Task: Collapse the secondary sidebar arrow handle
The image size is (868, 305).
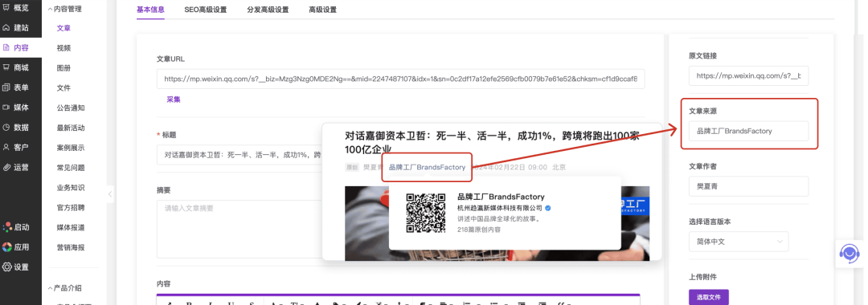Action: [110, 194]
